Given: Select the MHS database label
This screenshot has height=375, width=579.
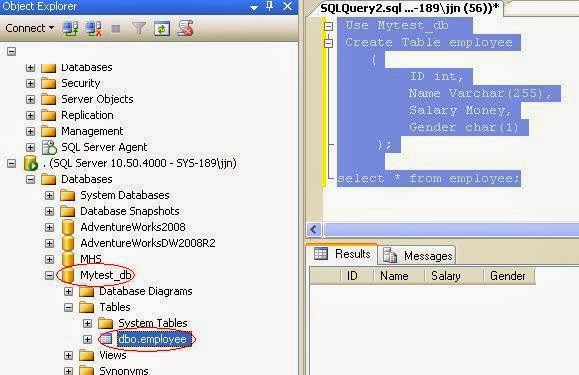Looking at the screenshot, I should (91, 259).
